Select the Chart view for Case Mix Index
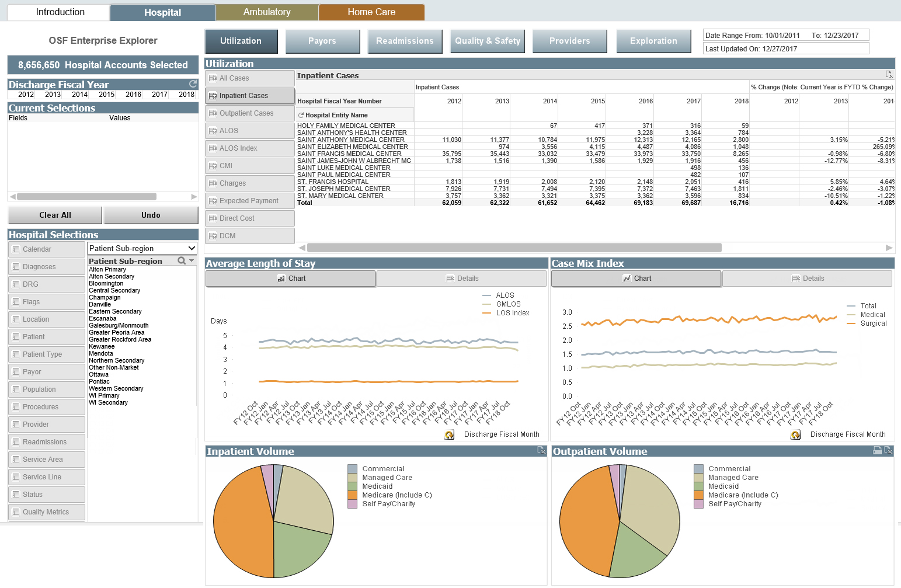The image size is (901, 588). coord(636,278)
